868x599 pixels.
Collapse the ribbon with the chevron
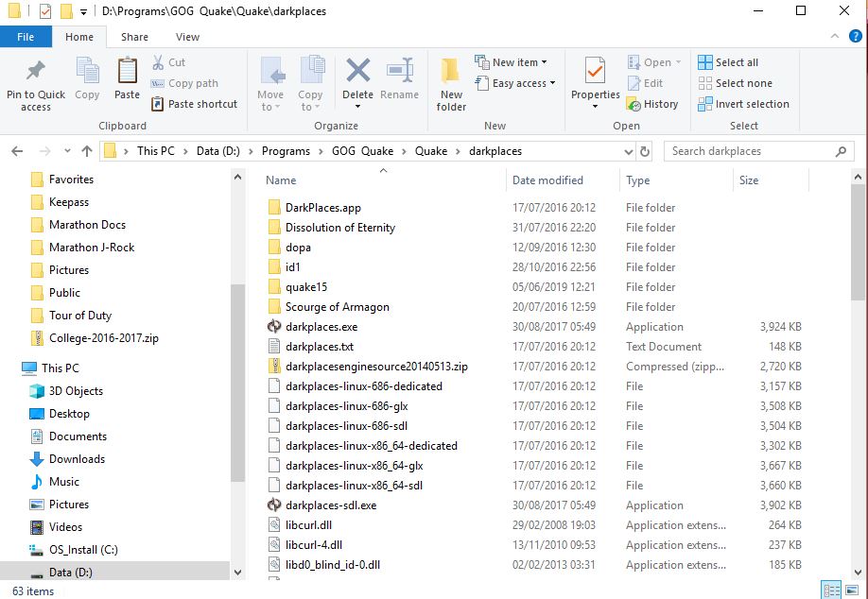tap(835, 37)
